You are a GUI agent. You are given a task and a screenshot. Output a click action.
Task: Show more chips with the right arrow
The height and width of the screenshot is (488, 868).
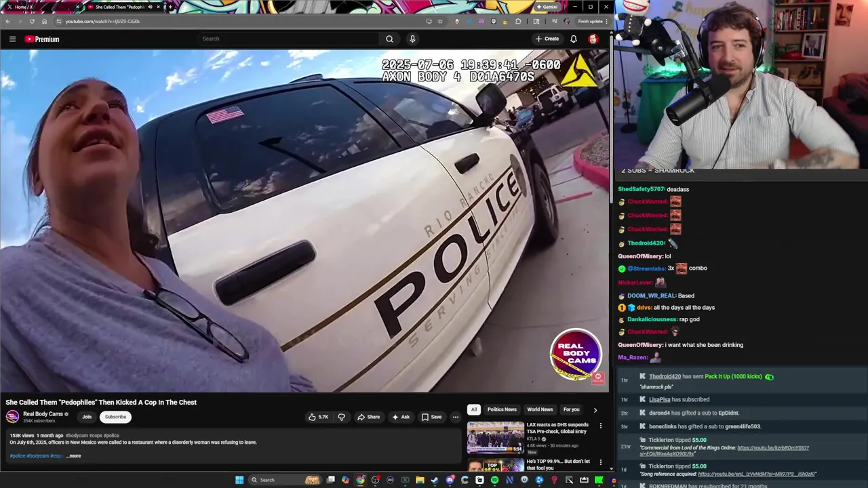pos(595,409)
